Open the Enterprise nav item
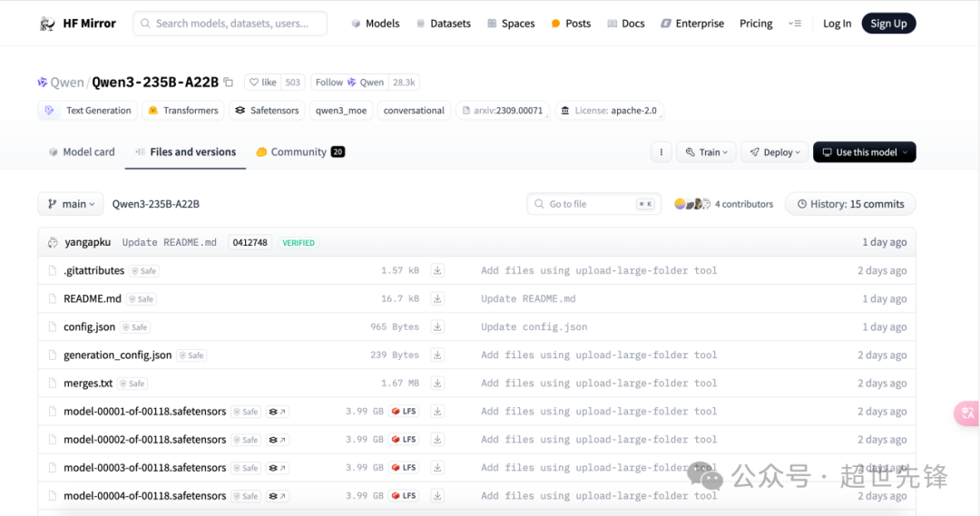Image resolution: width=980 pixels, height=516 pixels. [x=692, y=23]
